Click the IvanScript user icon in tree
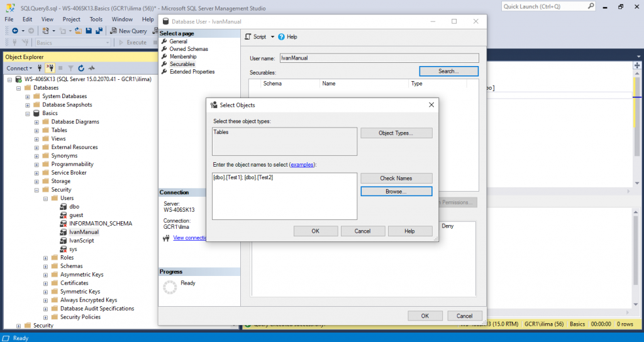The width and height of the screenshot is (644, 342). tap(64, 241)
